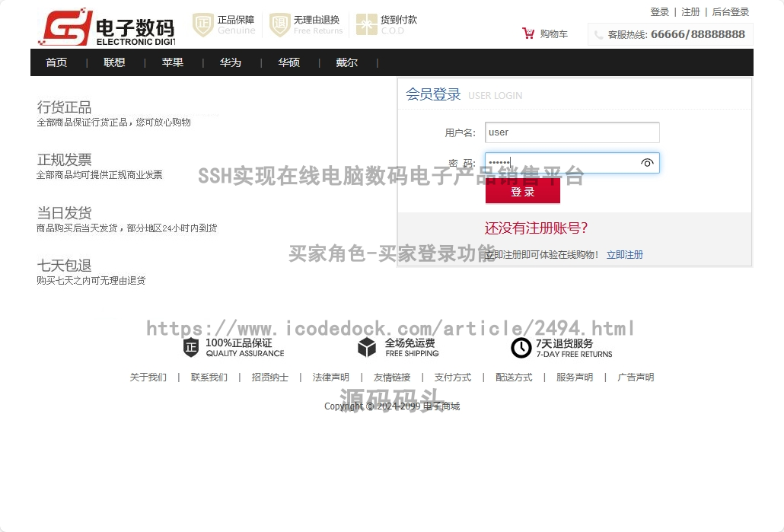The width and height of the screenshot is (784, 532).
Task: Open the 后台登录 admin login link
Action: 731,12
